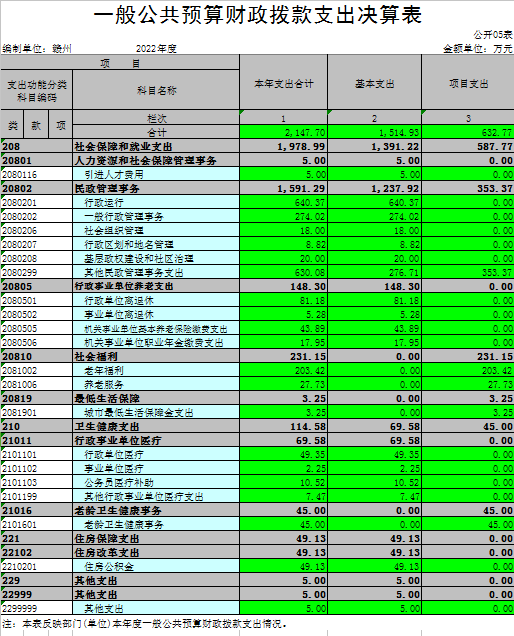Select the 353.37 project expense cell for 2080299
Viewport: 514px width, 636px height.
coord(468,272)
